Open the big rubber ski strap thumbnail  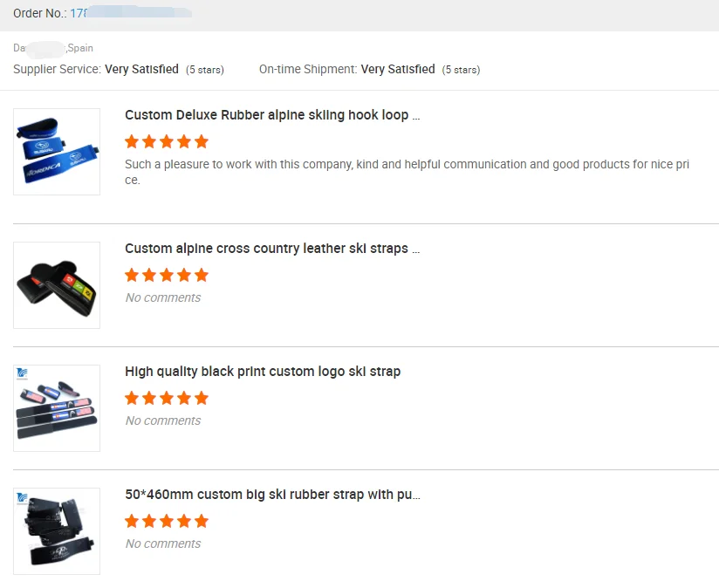(57, 531)
